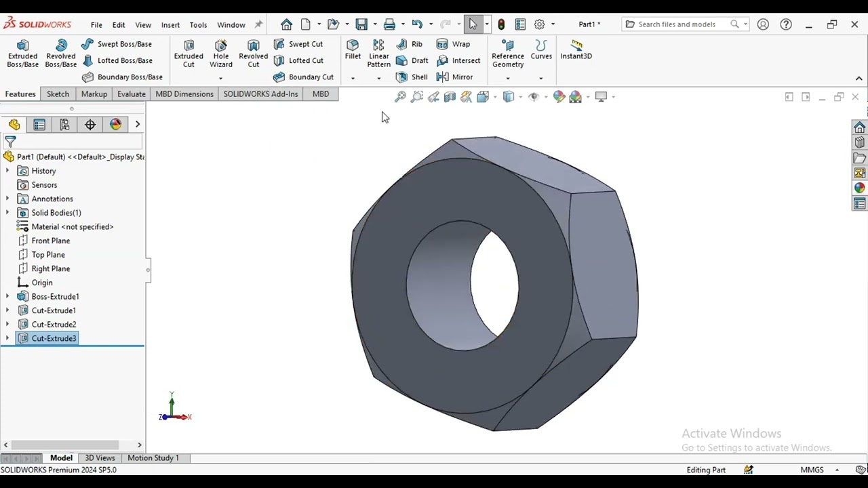Click the Save icon
This screenshot has height=488, width=868.
[361, 24]
